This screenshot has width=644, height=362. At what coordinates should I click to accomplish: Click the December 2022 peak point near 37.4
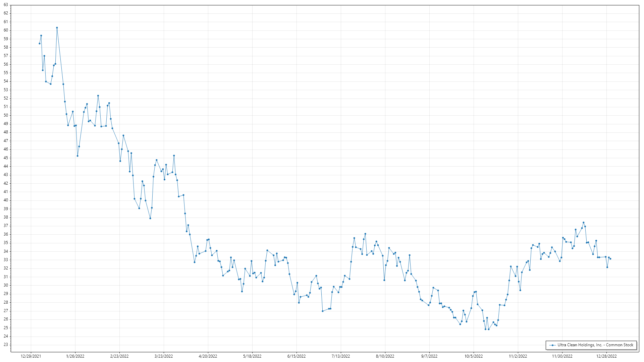583,223
